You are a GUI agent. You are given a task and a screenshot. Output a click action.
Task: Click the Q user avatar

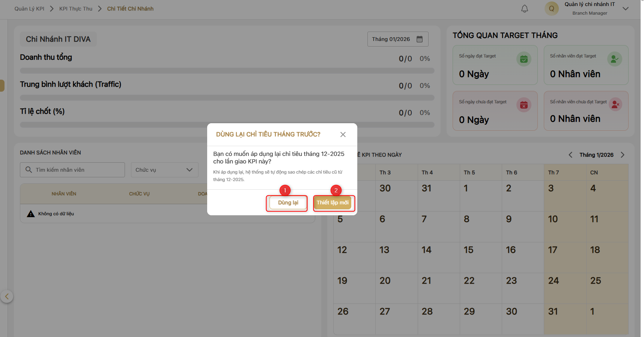click(x=551, y=9)
